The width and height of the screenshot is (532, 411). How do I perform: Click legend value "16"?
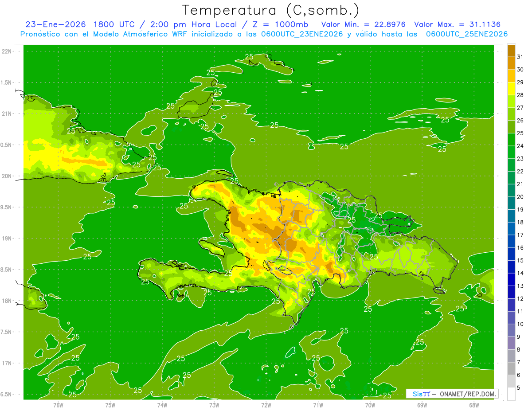point(520,248)
